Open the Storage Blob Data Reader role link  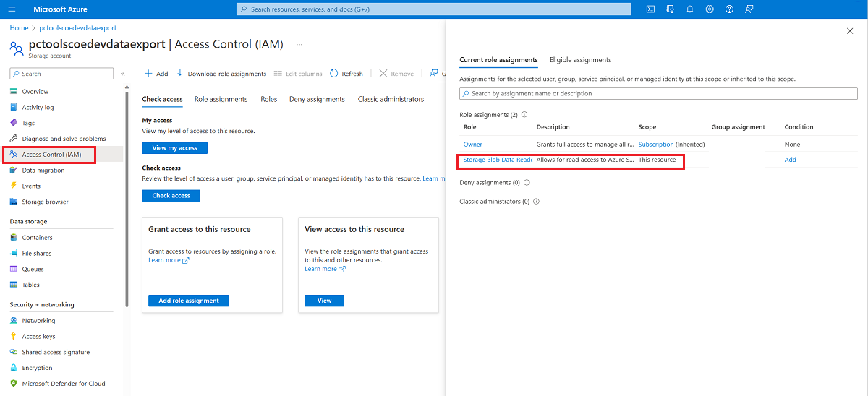click(x=498, y=160)
